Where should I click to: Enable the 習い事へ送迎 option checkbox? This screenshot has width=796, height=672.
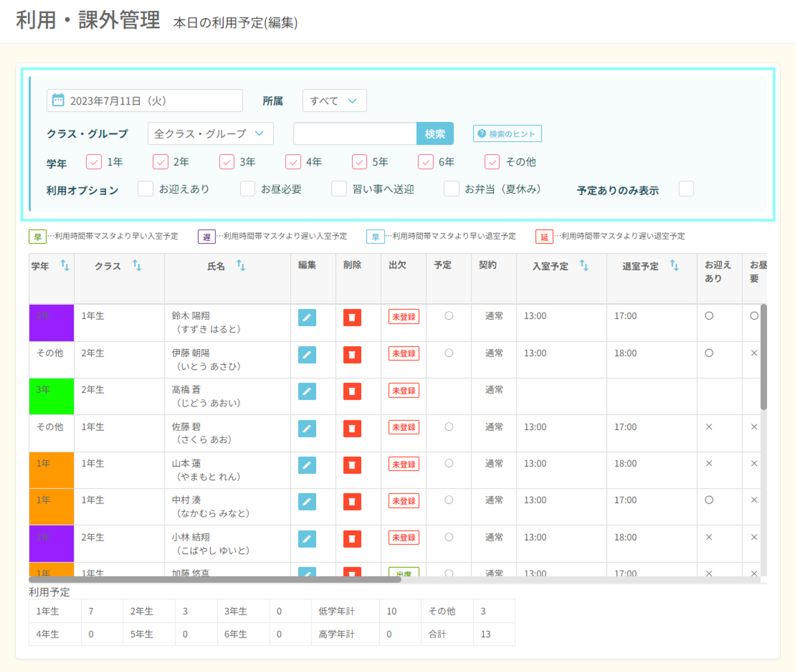pos(339,189)
